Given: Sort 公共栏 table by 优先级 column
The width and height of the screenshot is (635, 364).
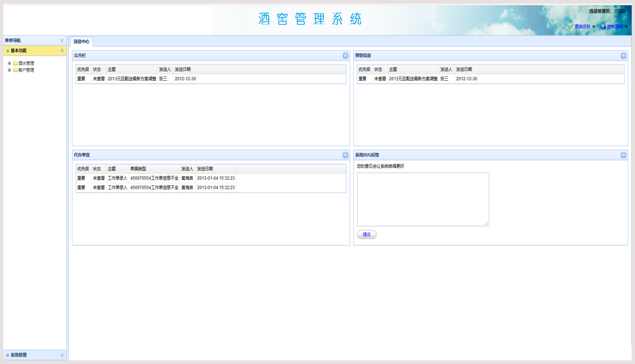Looking at the screenshot, I should 84,70.
